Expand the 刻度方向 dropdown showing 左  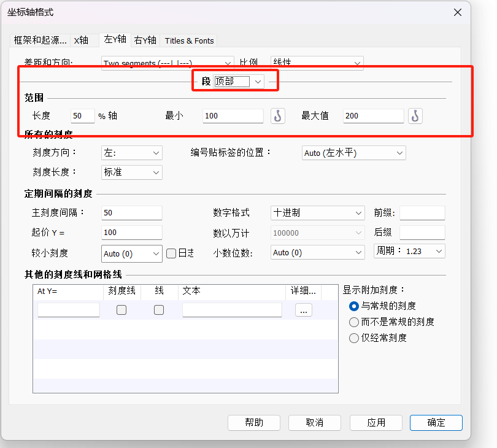tap(131, 153)
